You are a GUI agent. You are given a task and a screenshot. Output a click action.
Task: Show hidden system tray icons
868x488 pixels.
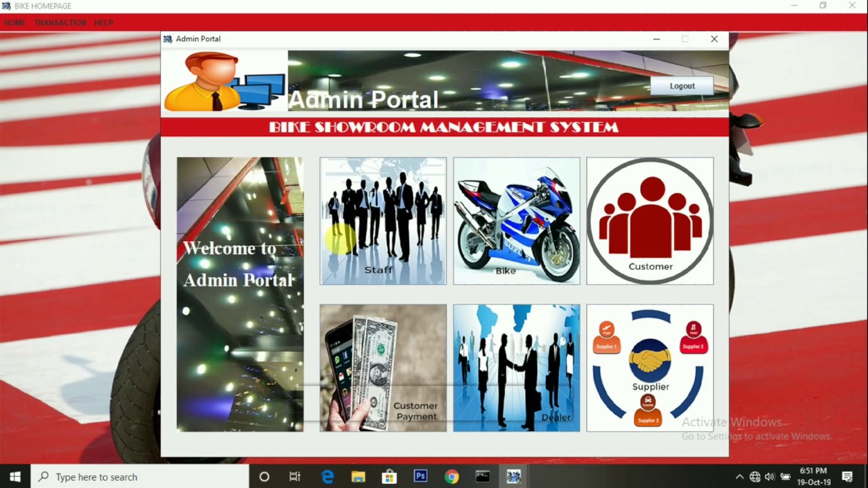point(739,476)
